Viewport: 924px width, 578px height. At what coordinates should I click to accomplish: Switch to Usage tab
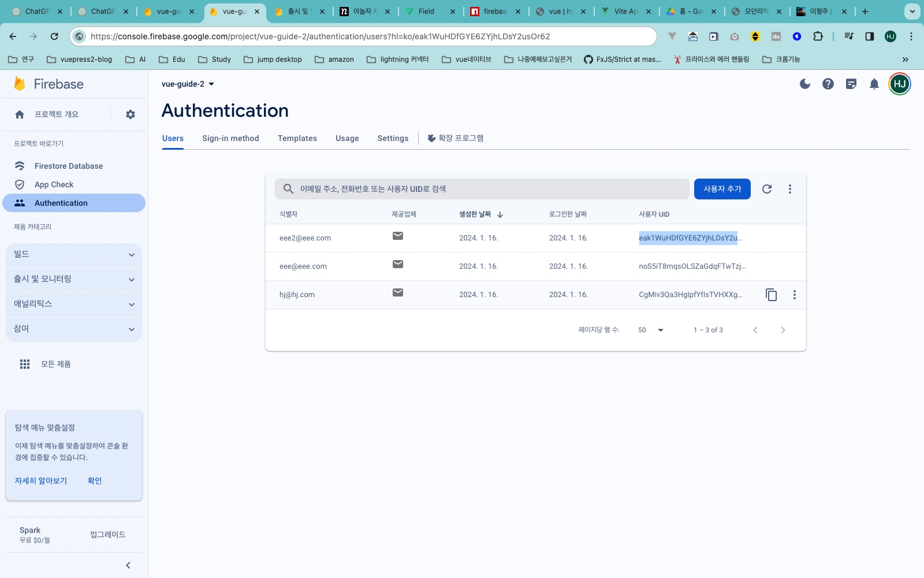(x=347, y=139)
